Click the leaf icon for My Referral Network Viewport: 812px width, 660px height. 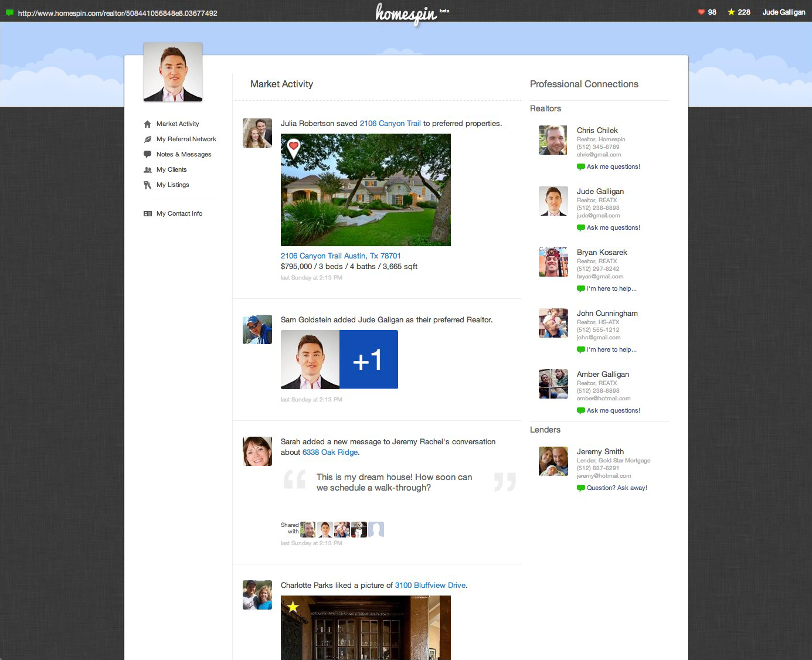tap(148, 140)
